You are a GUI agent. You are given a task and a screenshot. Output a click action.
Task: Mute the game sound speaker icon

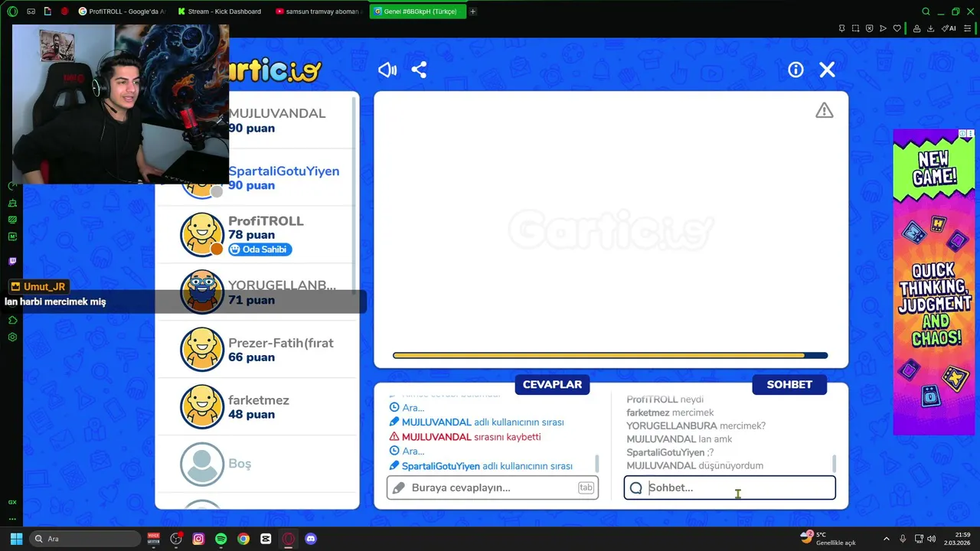tap(387, 70)
